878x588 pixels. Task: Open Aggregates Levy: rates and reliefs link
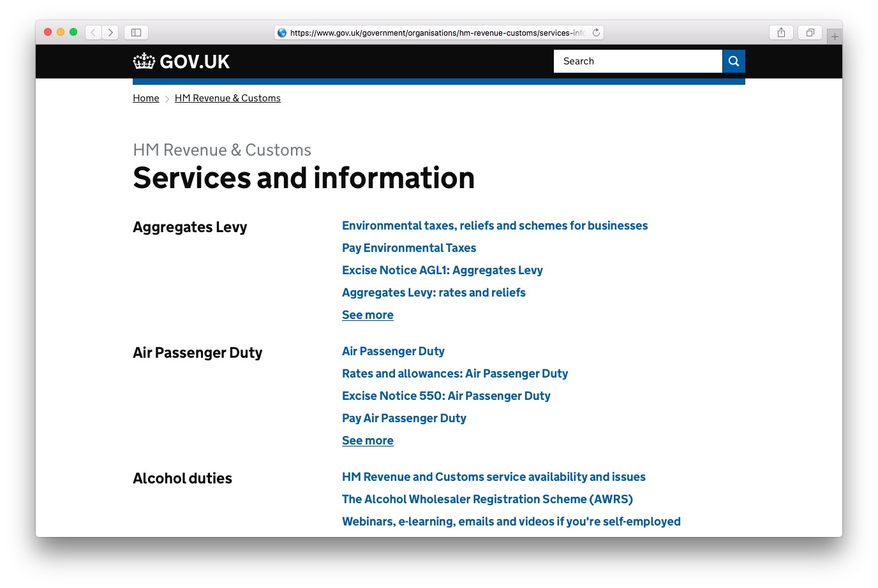434,293
